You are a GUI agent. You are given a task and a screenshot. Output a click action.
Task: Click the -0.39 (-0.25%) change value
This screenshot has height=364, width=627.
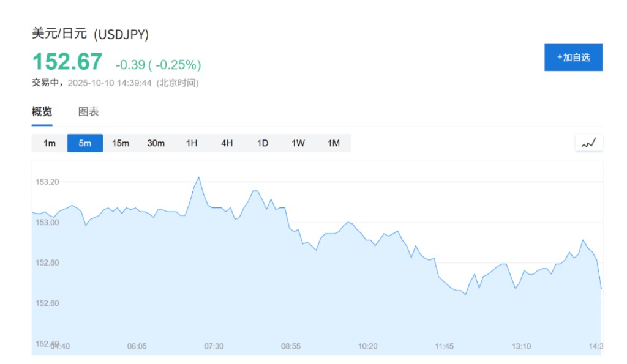click(158, 64)
